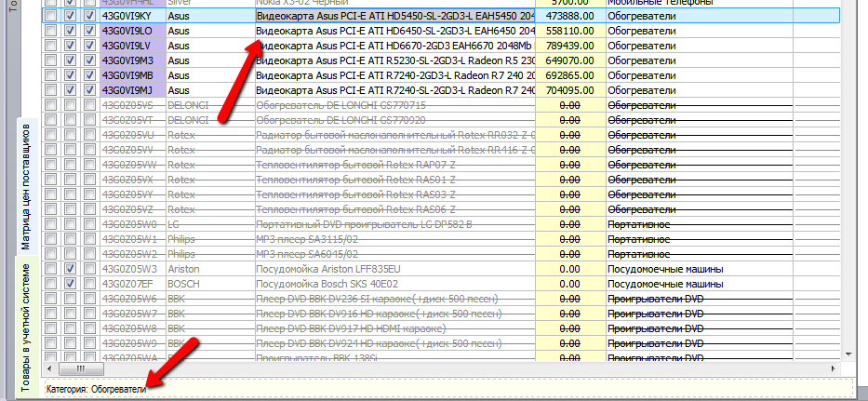Tick the unchecked box in row 43G0VI9KY
The image size is (868, 401).
click(51, 16)
